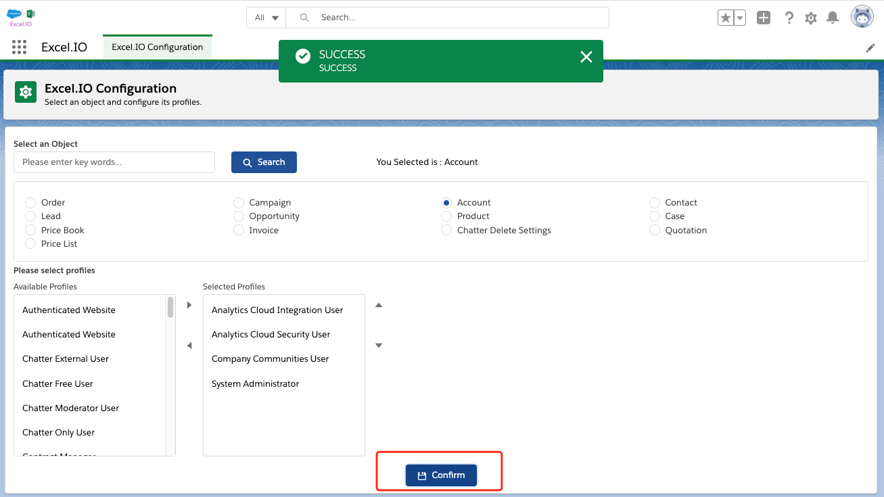Move profile to Selected with right arrow
The image size is (884, 497).
[189, 305]
